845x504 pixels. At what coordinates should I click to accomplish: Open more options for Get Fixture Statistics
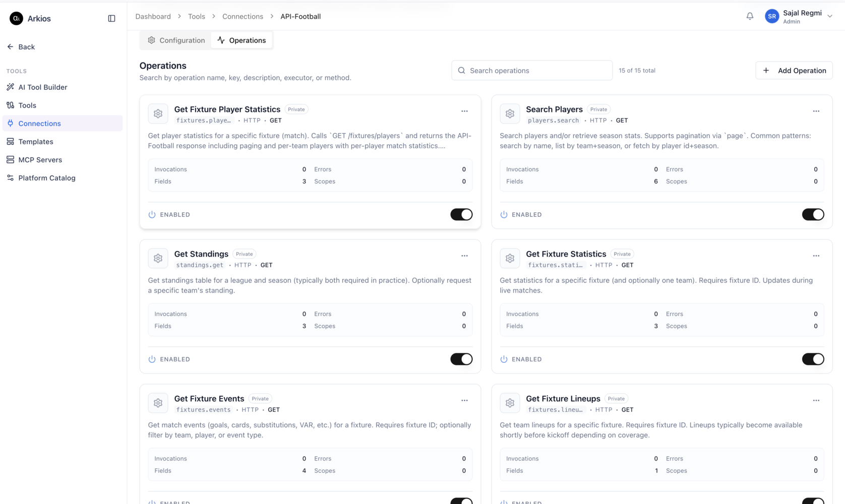pyautogui.click(x=816, y=256)
